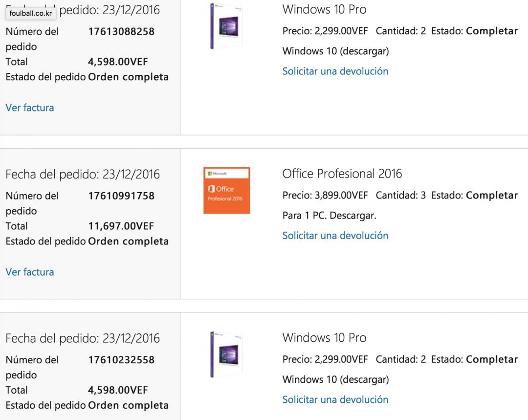
Task: Click 'Orden completa' status of order 17610991758
Action: [x=128, y=242]
